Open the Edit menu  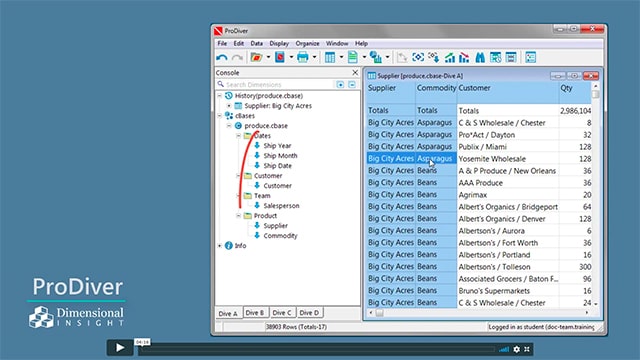[x=238, y=43]
